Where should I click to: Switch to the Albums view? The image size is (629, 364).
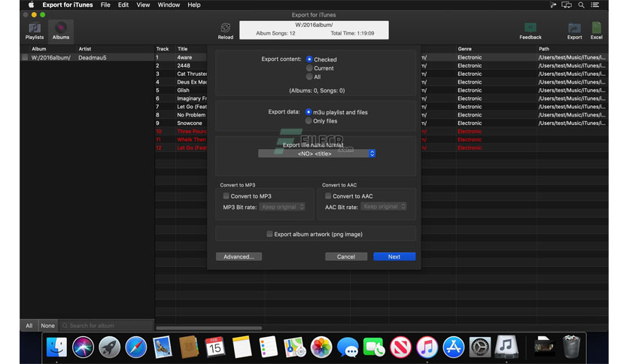61,32
